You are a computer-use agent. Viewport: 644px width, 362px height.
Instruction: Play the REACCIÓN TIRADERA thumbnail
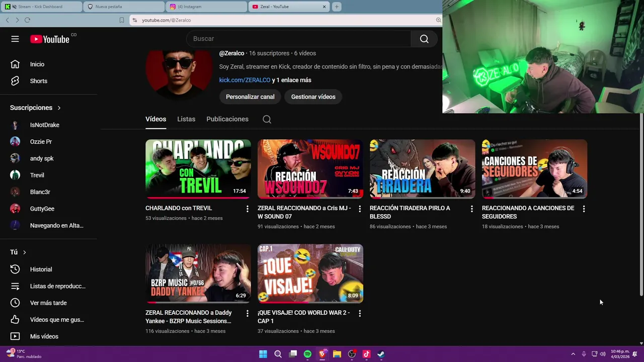click(423, 169)
